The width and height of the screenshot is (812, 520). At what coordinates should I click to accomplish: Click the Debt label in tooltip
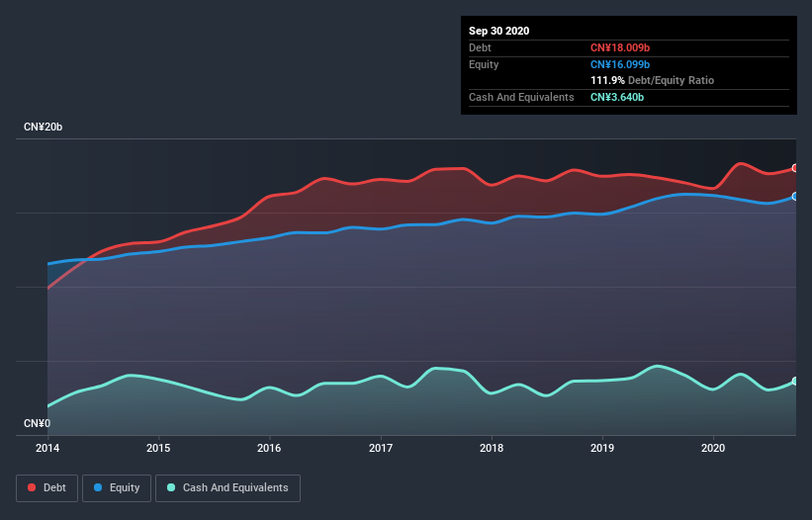(480, 48)
